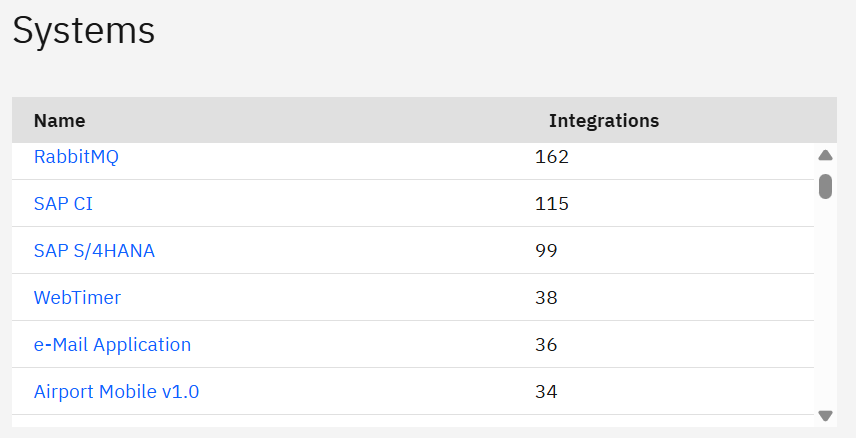Click the scroll down arrow of the table
Viewport: 856px width, 438px height.
pyautogui.click(x=825, y=415)
